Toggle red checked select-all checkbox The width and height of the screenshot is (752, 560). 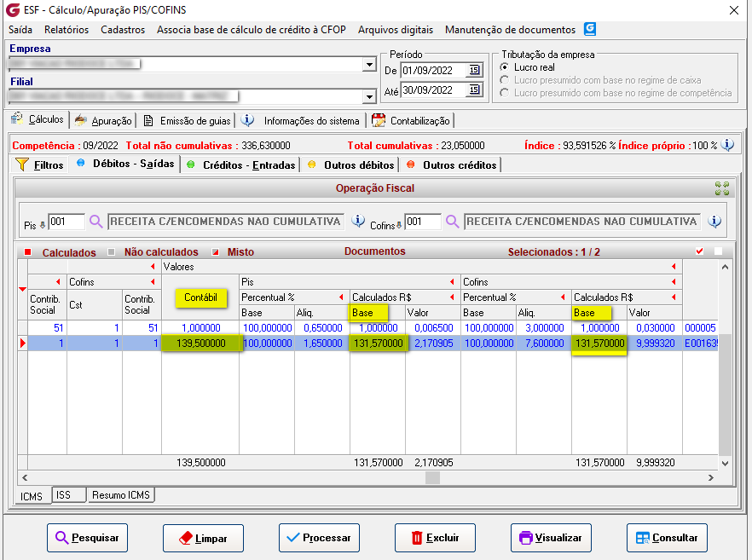pos(699,251)
